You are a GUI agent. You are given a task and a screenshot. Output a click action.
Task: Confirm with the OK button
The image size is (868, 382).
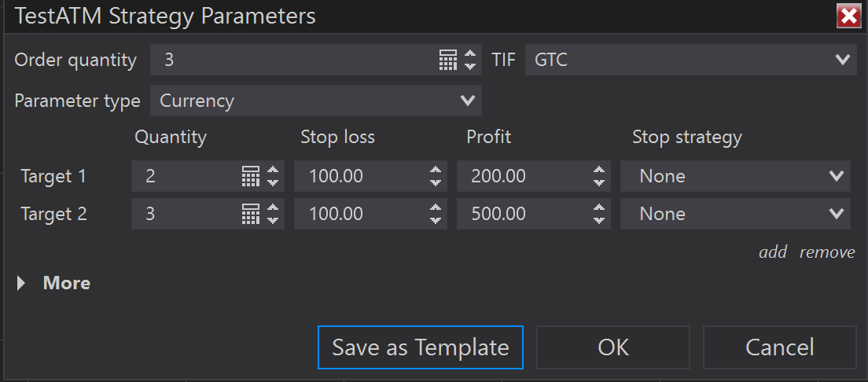pos(612,347)
